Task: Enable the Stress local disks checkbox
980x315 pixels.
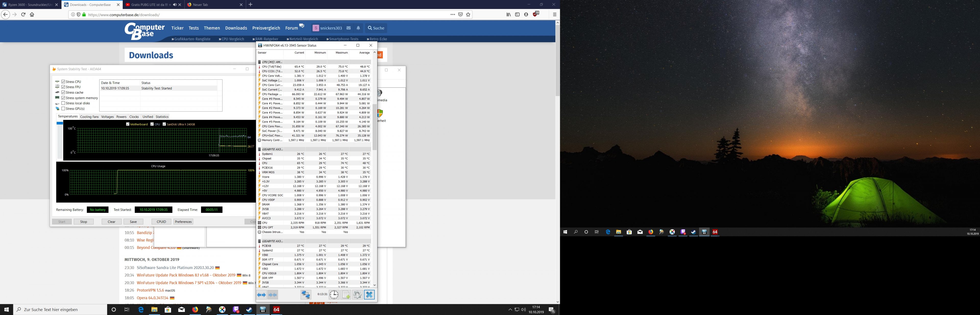Action: (x=64, y=103)
